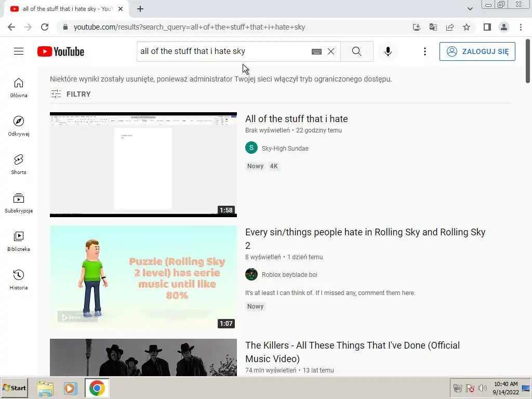Click the share page icon in address bar

coord(450,27)
